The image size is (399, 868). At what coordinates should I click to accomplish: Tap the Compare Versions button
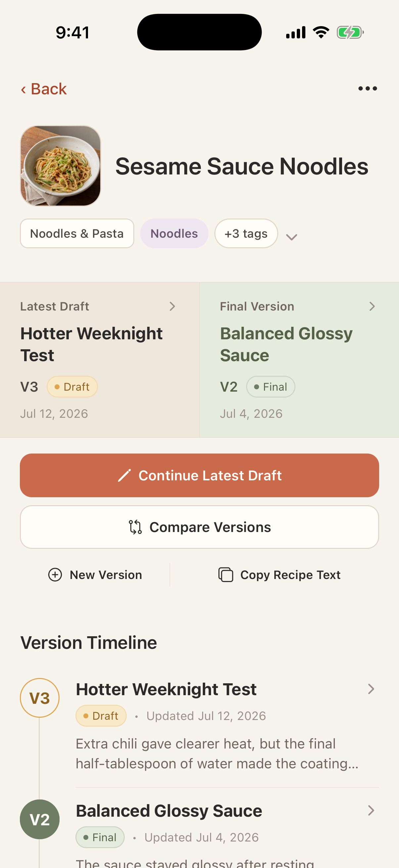click(x=199, y=527)
